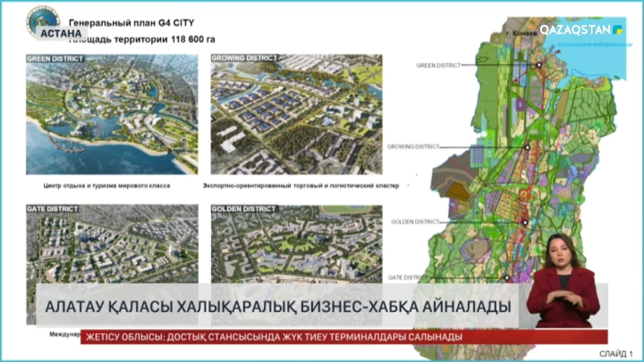Click the Golden District circular map marker
The width and height of the screenshot is (644, 362).
[524, 222]
